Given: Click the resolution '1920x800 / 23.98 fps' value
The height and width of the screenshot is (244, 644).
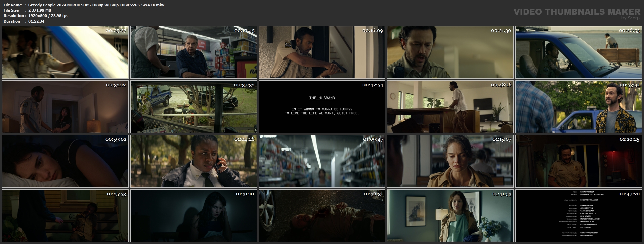Looking at the screenshot, I should (48, 16).
